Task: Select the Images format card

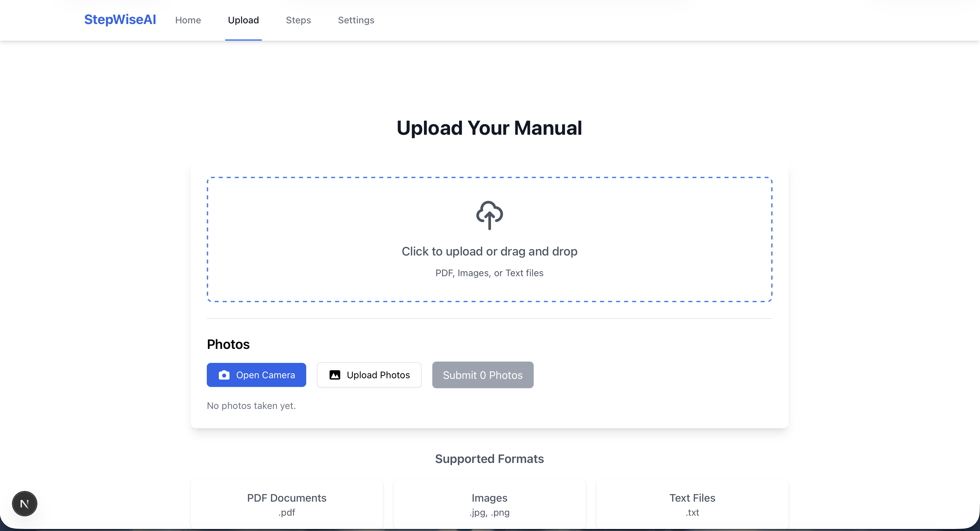Action: pos(489,504)
